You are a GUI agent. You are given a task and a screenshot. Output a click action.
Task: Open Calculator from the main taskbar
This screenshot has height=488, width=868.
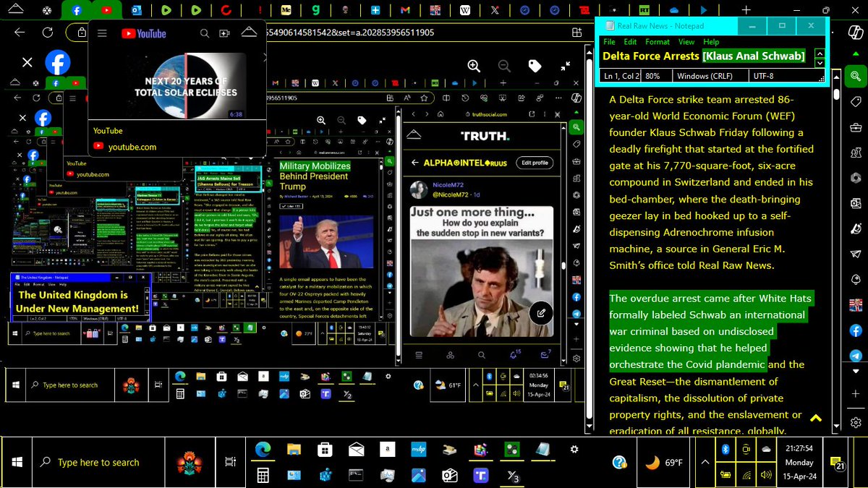[x=263, y=476]
